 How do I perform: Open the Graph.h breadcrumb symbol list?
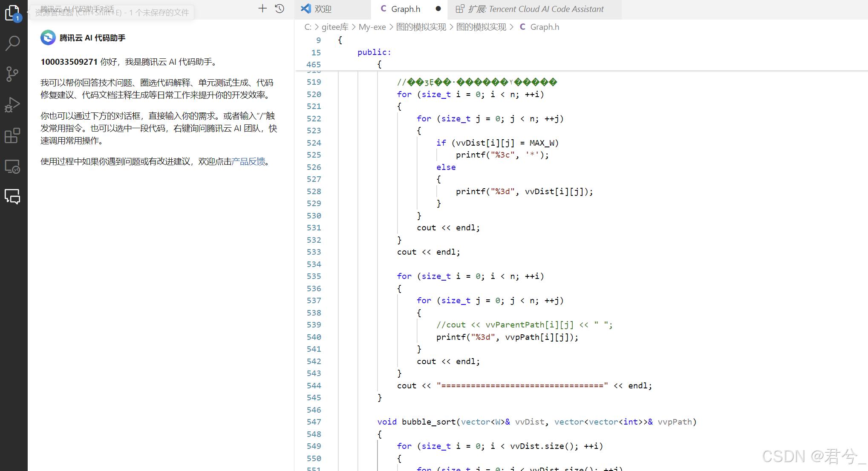click(545, 26)
